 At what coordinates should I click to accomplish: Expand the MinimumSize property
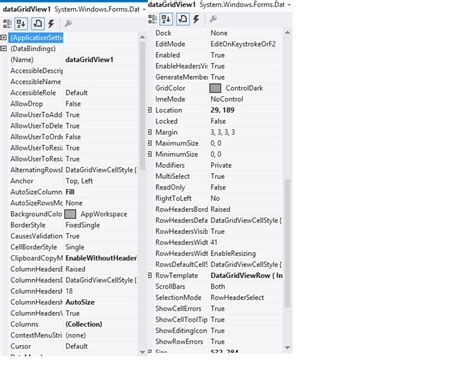pos(150,154)
